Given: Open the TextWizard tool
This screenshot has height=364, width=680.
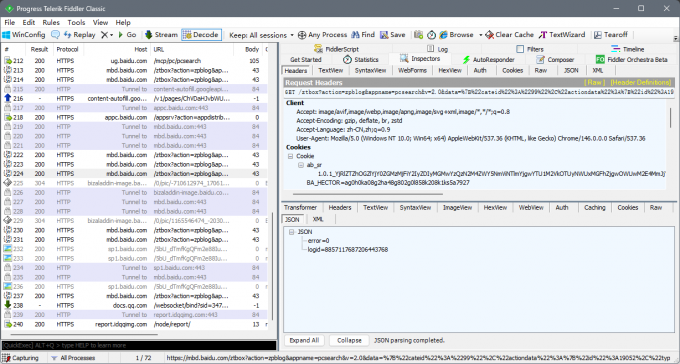Looking at the screenshot, I should 562,35.
